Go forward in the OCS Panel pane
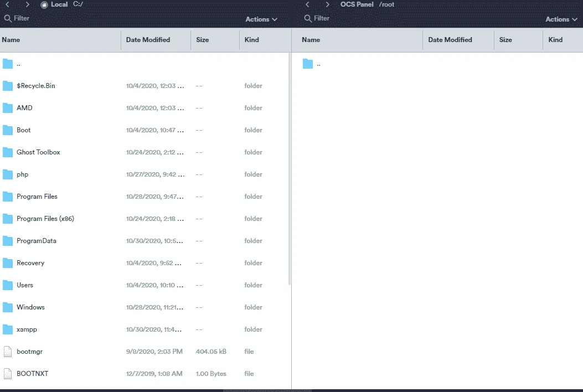 pyautogui.click(x=327, y=4)
